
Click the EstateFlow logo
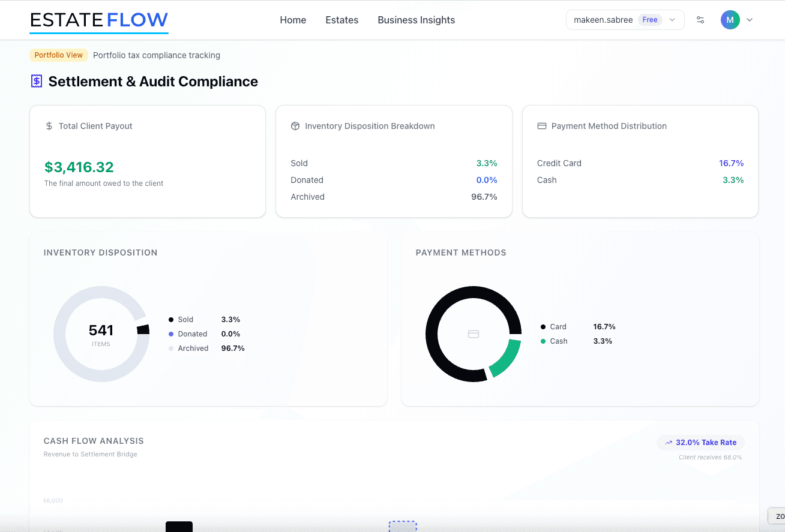tap(98, 20)
